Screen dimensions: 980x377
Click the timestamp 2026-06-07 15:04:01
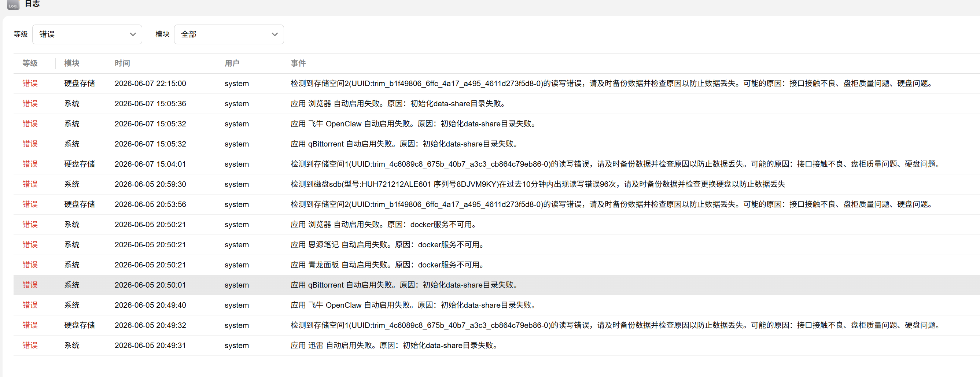150,164
